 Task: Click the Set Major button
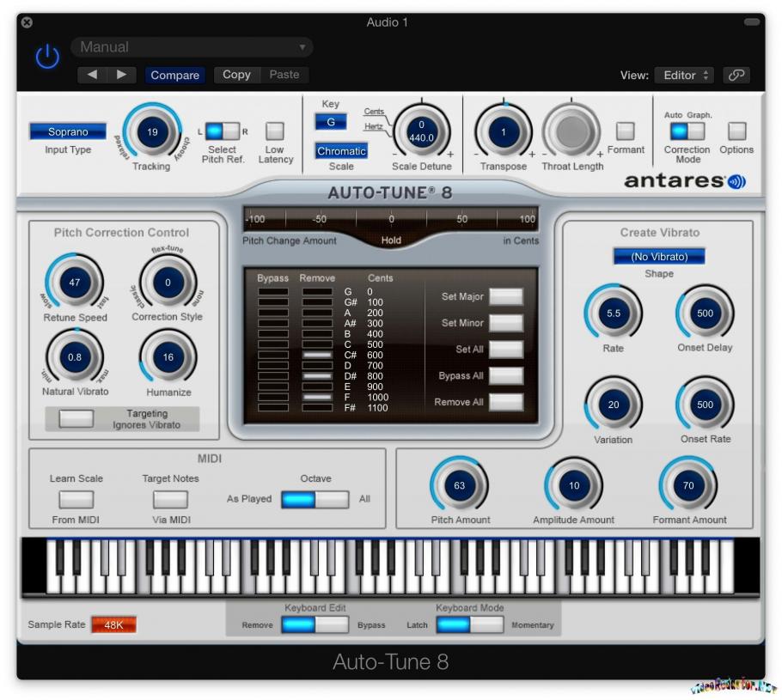coord(505,295)
